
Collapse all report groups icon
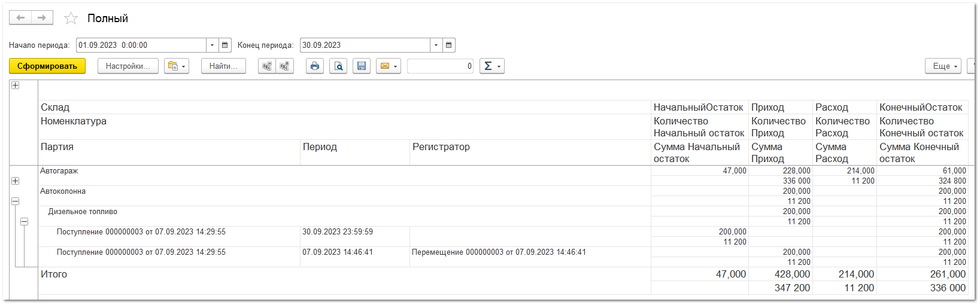pos(267,66)
